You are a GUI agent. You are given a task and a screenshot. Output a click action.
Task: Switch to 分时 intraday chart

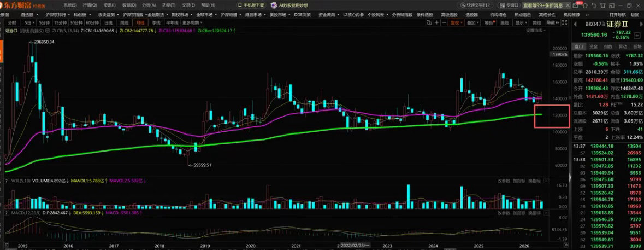12,23
